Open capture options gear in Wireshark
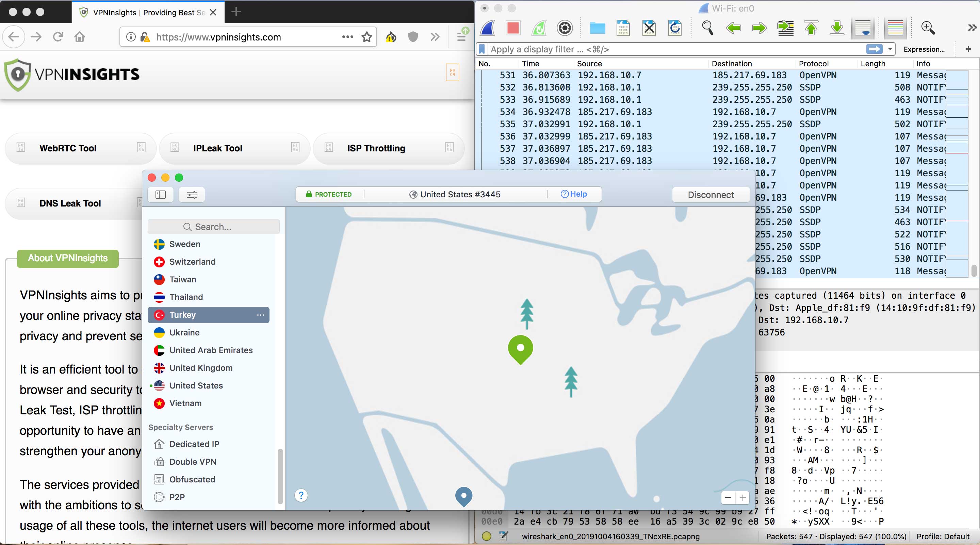 565,28
